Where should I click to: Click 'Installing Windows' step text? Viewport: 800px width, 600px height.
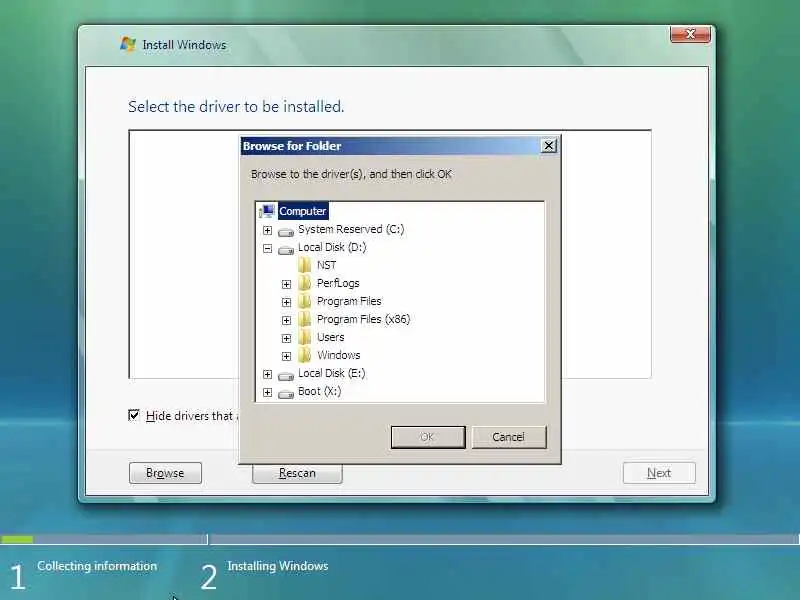[x=278, y=566]
